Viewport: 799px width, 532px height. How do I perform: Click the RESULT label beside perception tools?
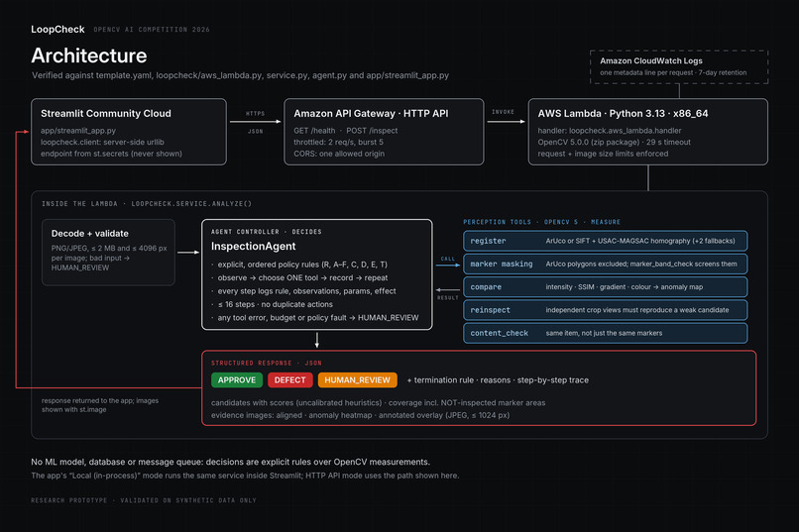pos(447,297)
